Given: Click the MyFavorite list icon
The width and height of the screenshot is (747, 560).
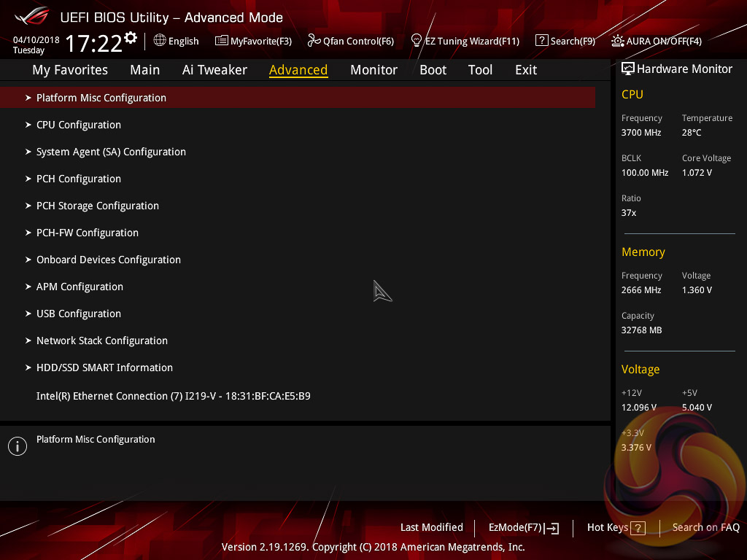Looking at the screenshot, I should point(222,41).
